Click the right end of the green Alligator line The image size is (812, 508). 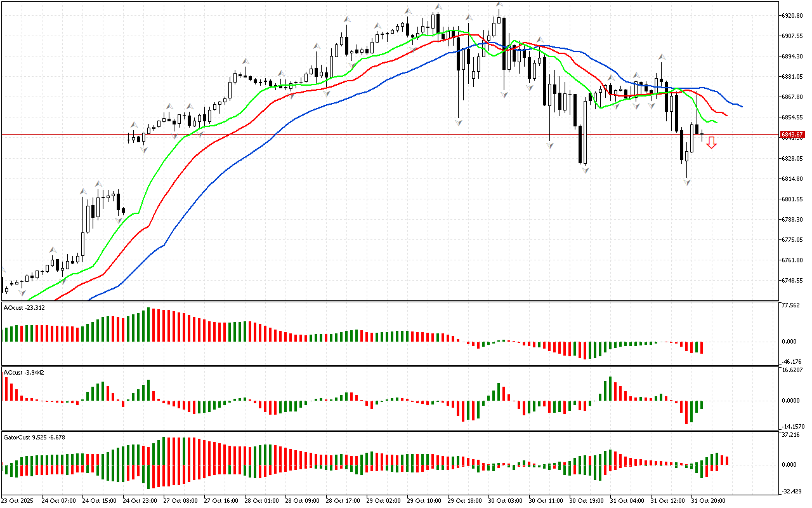pos(716,121)
